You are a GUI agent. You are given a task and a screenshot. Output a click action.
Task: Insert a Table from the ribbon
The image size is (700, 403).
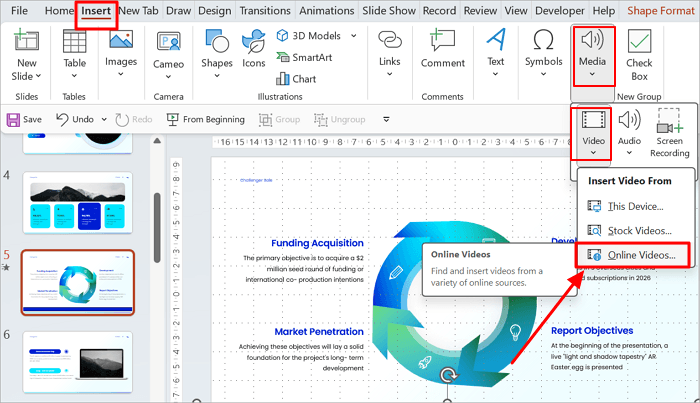[x=74, y=52]
